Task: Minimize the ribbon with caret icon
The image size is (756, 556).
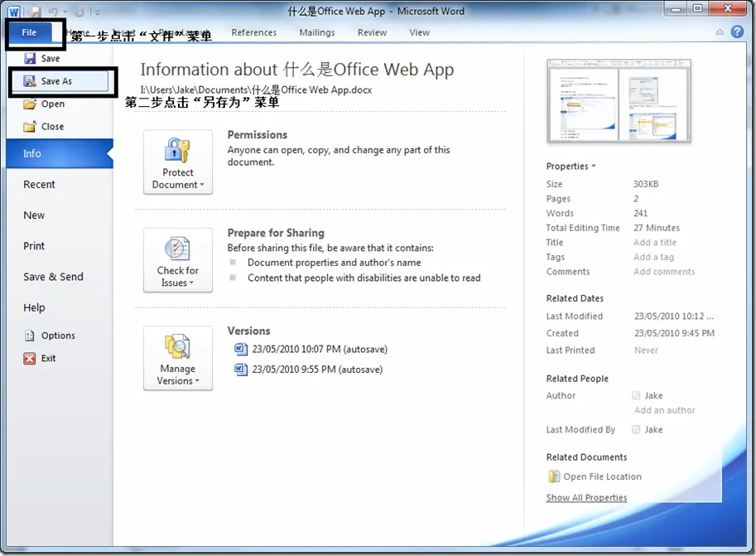Action: [x=720, y=32]
